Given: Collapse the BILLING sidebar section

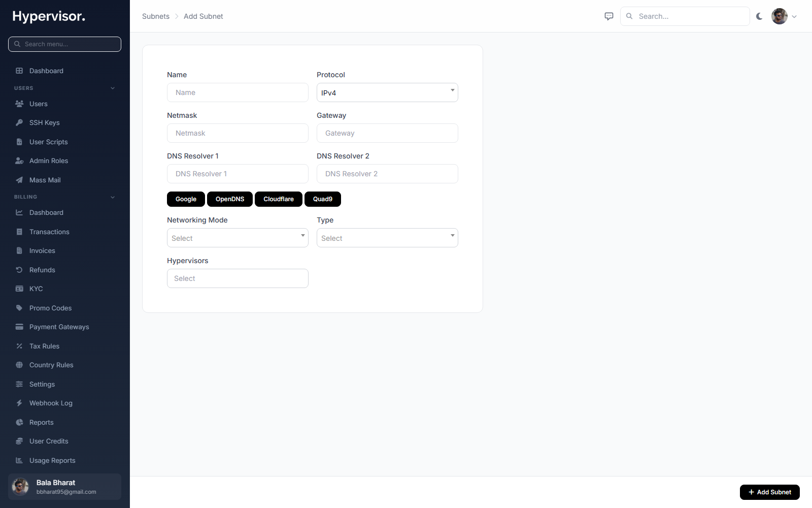Looking at the screenshot, I should pos(113,197).
